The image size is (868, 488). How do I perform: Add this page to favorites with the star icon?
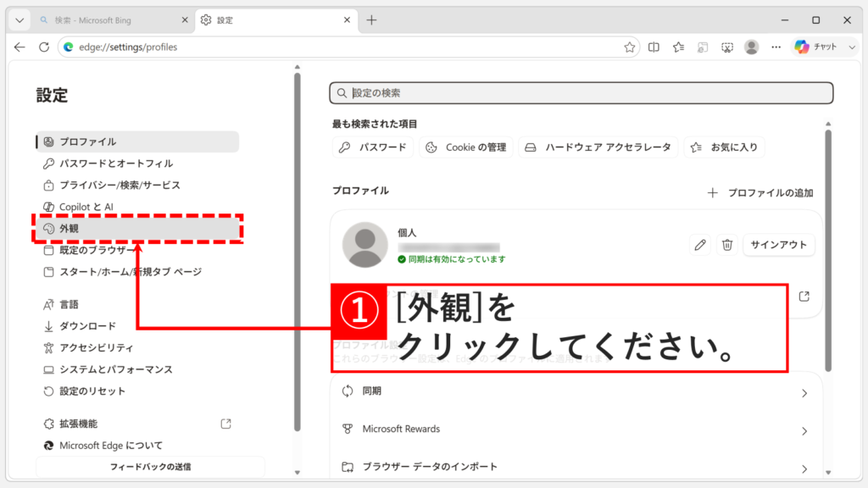pyautogui.click(x=630, y=47)
